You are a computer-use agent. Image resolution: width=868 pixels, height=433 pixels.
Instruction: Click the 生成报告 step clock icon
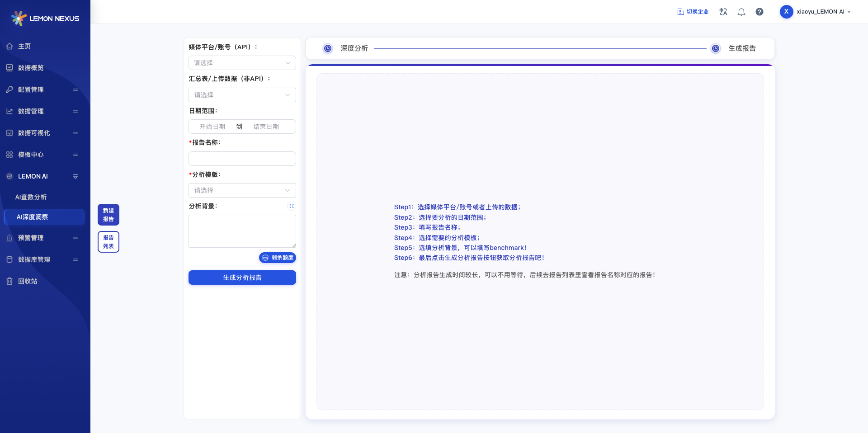point(716,48)
